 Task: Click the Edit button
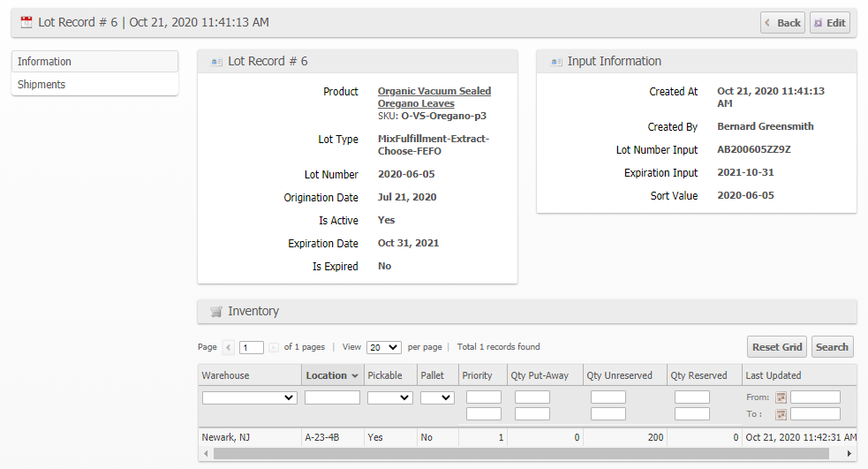(829, 23)
